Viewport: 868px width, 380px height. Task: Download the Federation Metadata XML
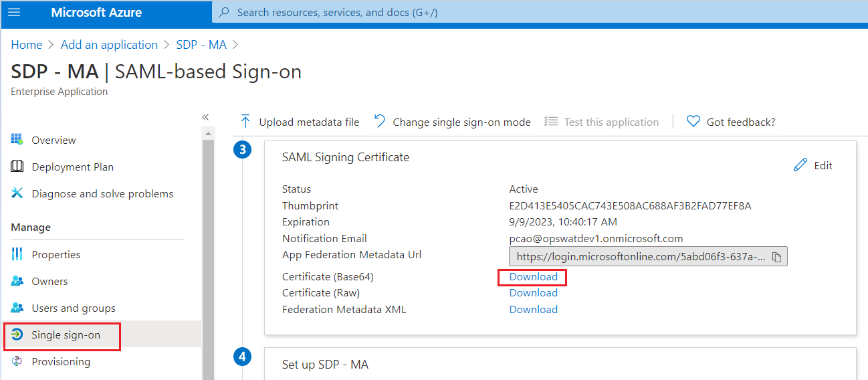click(x=533, y=309)
